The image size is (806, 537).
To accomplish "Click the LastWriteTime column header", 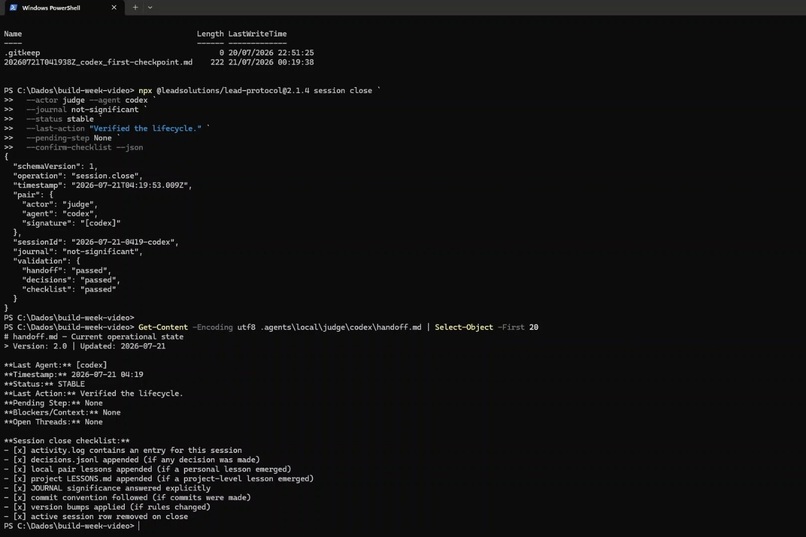I will pyautogui.click(x=258, y=34).
